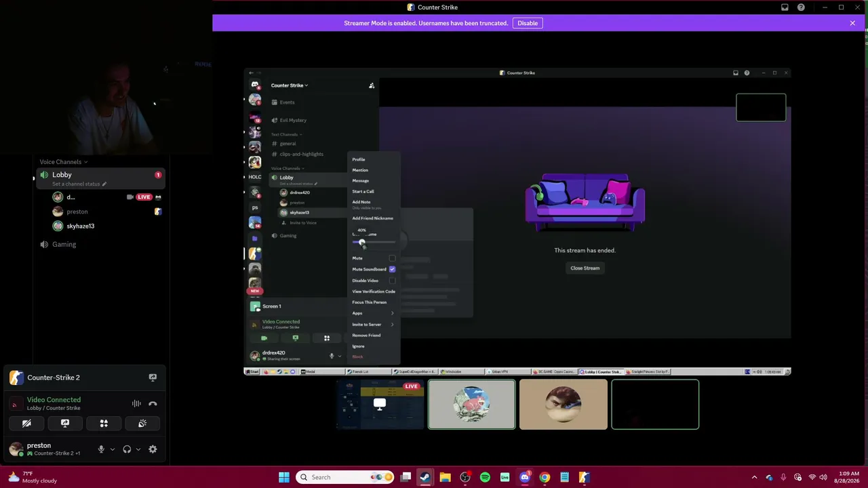Image resolution: width=868 pixels, height=488 pixels.
Task: Open the weather widget showing Mostly cloudy
Action: [33, 477]
